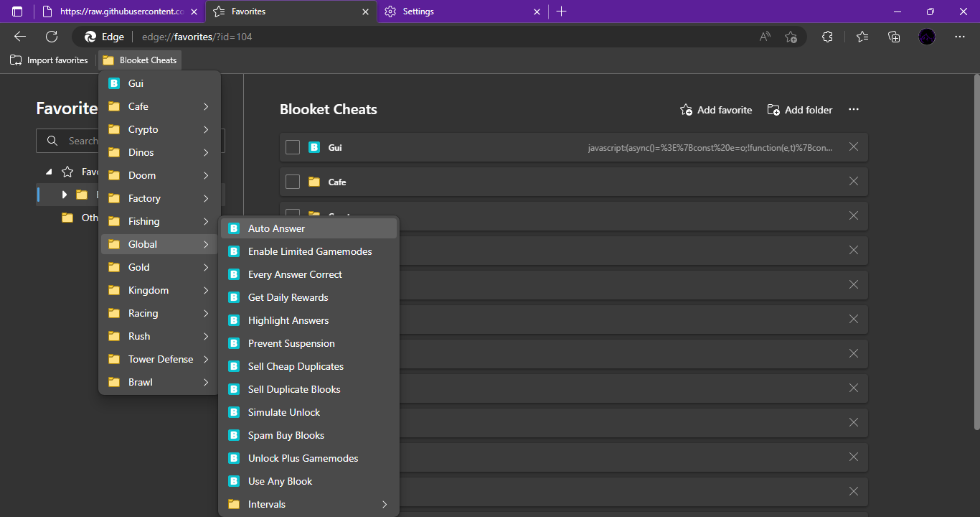This screenshot has height=517, width=980.
Task: Click Unlock Plus Gamemodes icon
Action: pos(234,458)
